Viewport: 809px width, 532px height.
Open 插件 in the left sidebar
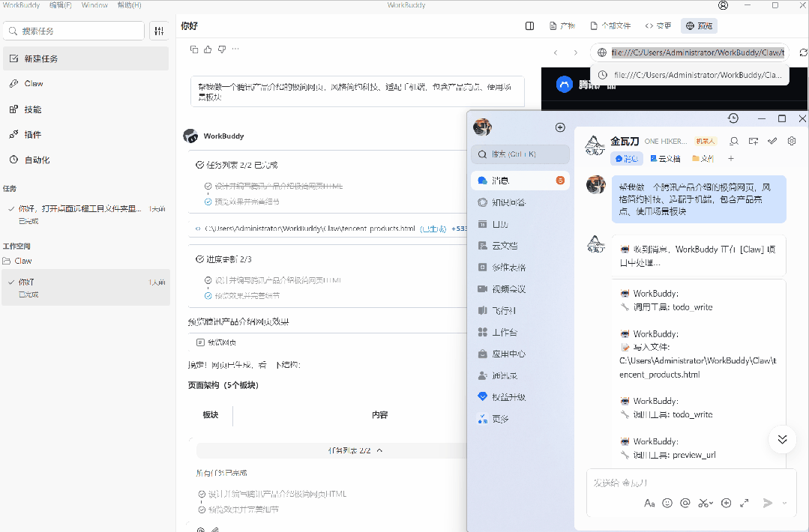(x=85, y=135)
